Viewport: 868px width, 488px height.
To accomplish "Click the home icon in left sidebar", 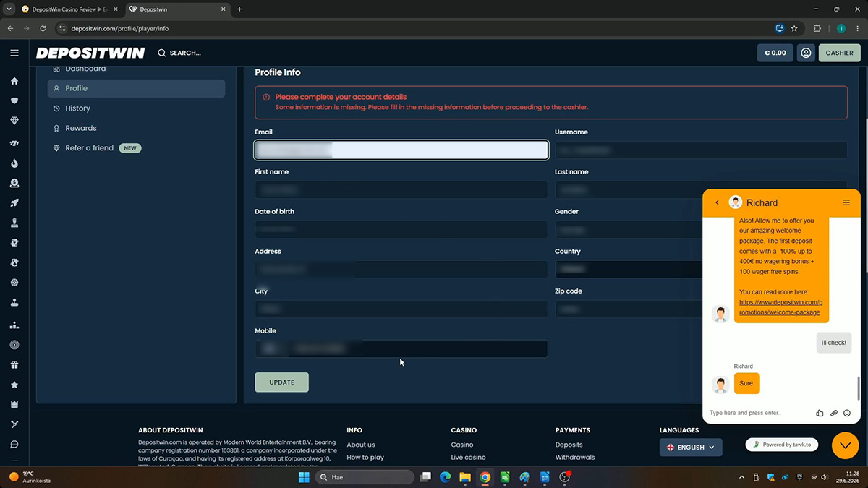I will pyautogui.click(x=14, y=81).
